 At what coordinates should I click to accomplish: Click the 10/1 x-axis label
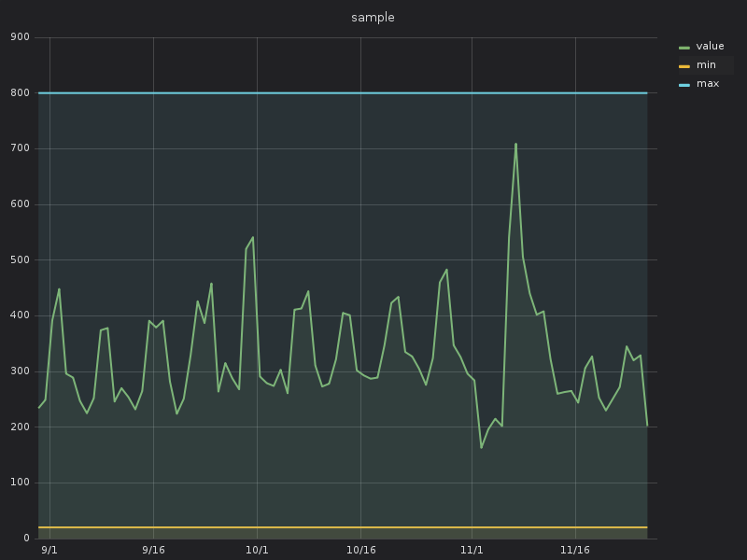pos(257,550)
